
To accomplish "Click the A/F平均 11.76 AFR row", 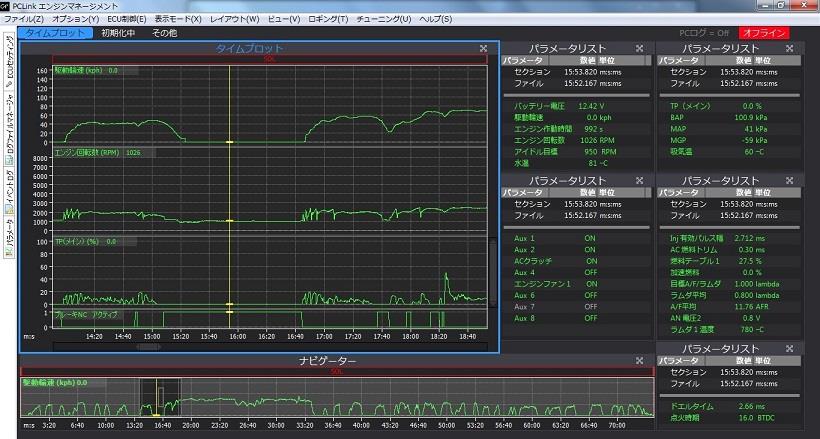I will point(730,307).
